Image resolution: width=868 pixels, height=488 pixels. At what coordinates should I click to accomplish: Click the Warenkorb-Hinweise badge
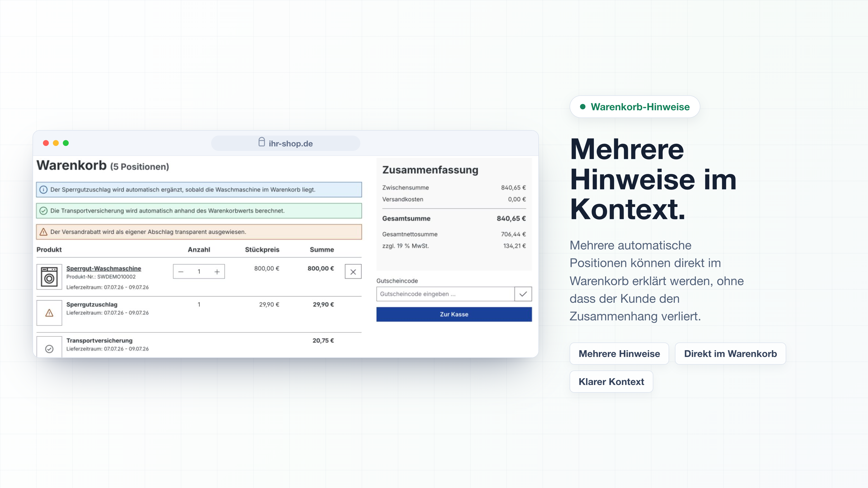(634, 107)
